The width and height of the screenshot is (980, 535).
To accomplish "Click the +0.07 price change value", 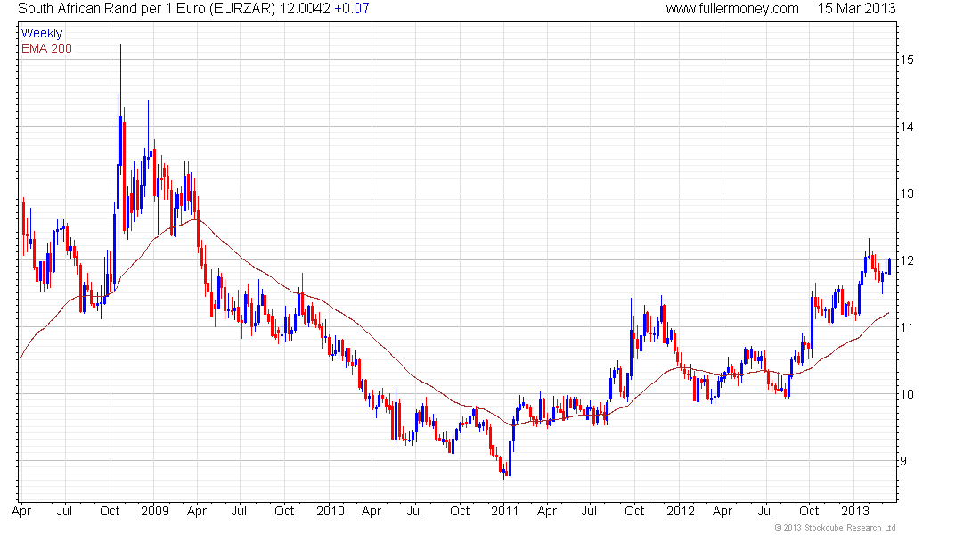I will [356, 9].
